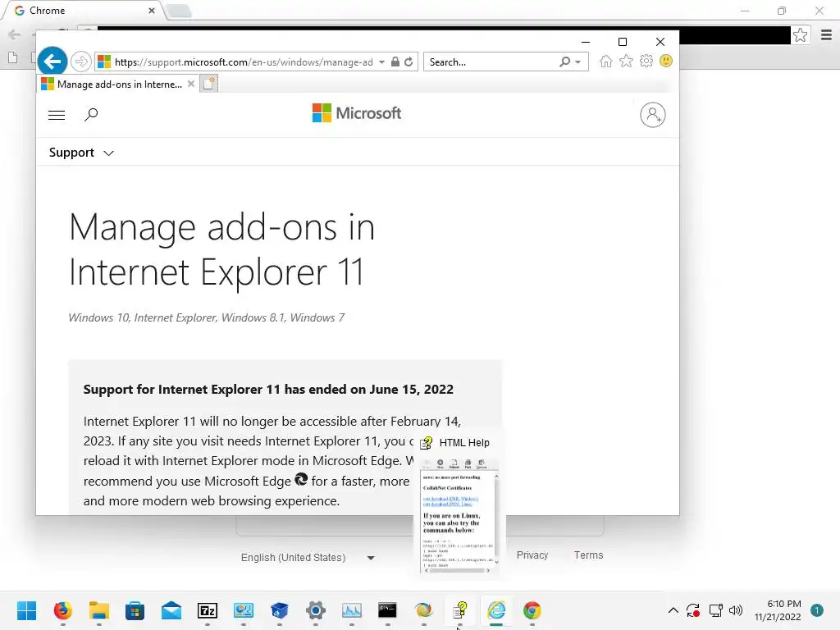This screenshot has width=840, height=630.
Task: Click the IE address bar URL
Action: (244, 62)
